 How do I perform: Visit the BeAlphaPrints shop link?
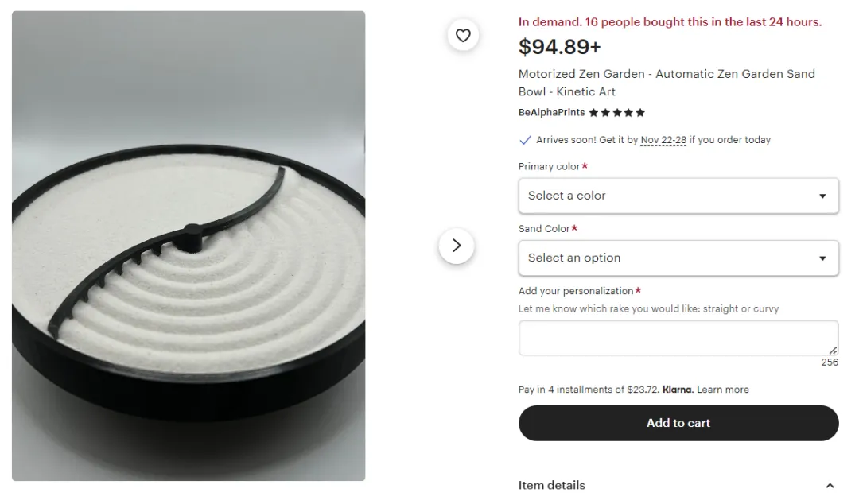coord(552,113)
